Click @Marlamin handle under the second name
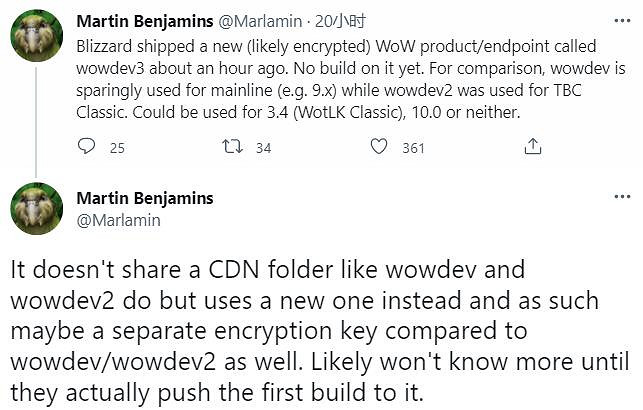The height and width of the screenshot is (410, 643). click(x=118, y=220)
